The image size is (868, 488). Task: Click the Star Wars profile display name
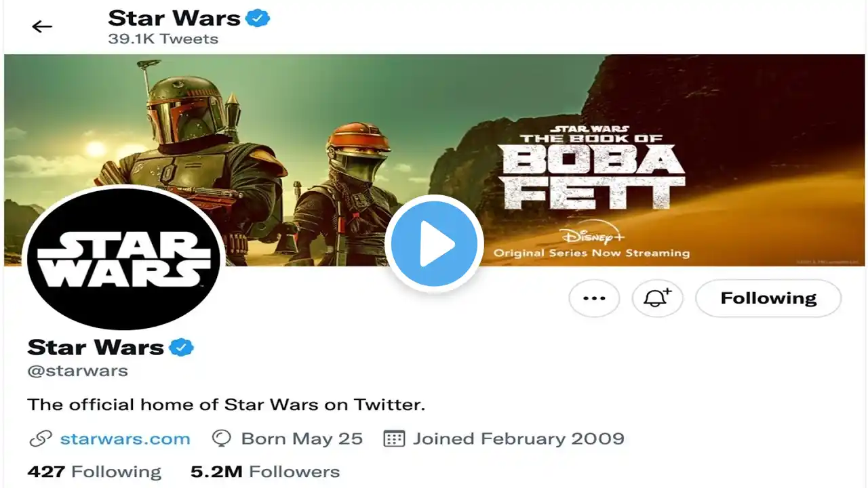coord(96,348)
